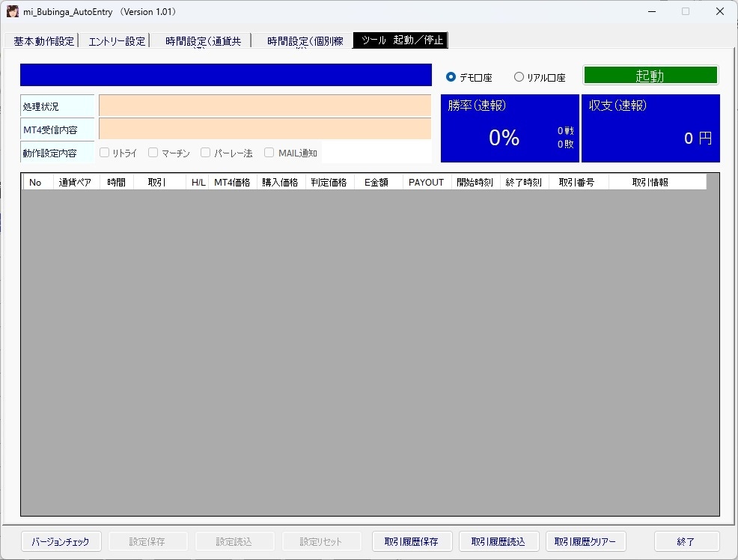
Task: Click the 設定保存 button
Action: click(x=147, y=541)
